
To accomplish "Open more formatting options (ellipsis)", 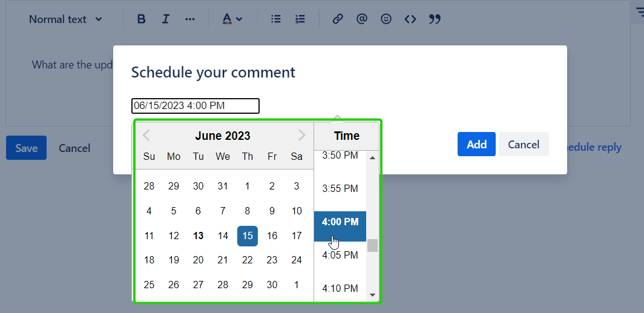I will point(190,19).
